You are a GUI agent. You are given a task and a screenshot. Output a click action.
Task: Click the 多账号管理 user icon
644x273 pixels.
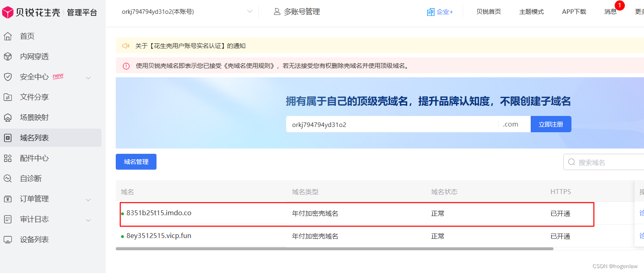[x=277, y=12]
